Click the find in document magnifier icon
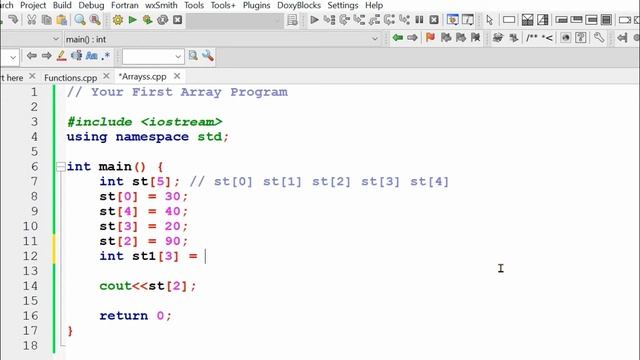Screen dimensions: 640x360 193,56
